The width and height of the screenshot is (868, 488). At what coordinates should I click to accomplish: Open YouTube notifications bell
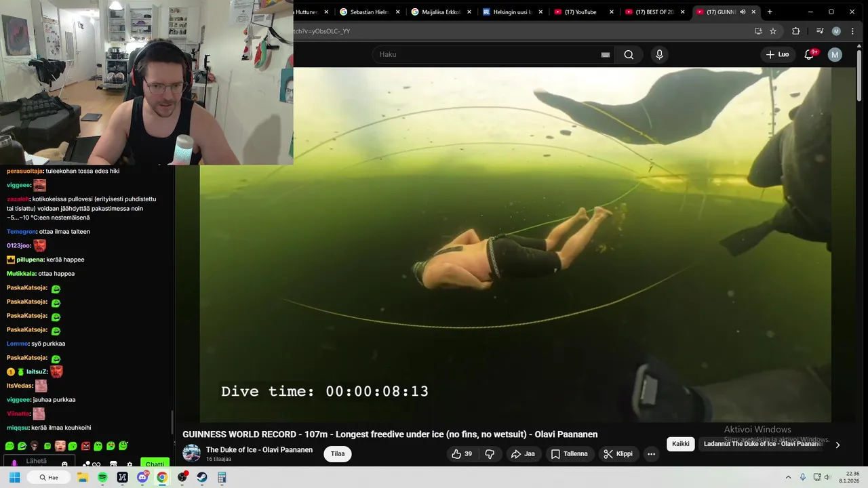pos(809,55)
